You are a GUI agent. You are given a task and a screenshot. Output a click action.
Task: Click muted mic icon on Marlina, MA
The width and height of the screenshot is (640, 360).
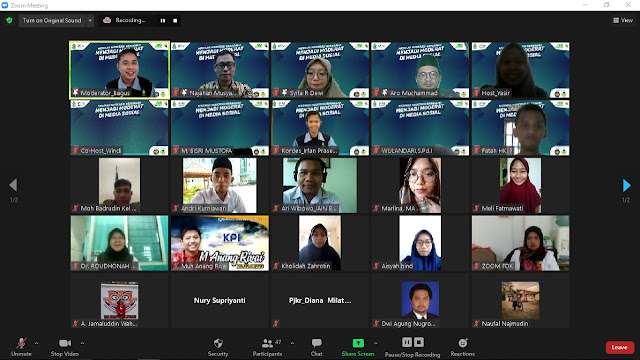pyautogui.click(x=376, y=208)
